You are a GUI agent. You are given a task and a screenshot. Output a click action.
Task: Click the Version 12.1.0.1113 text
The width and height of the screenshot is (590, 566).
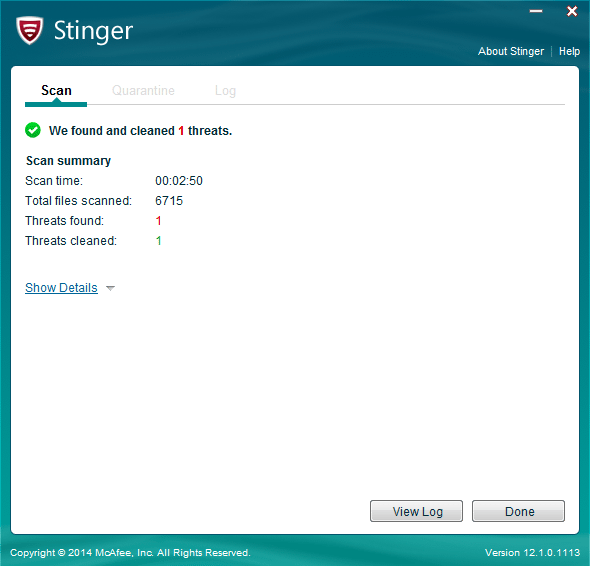(x=532, y=552)
